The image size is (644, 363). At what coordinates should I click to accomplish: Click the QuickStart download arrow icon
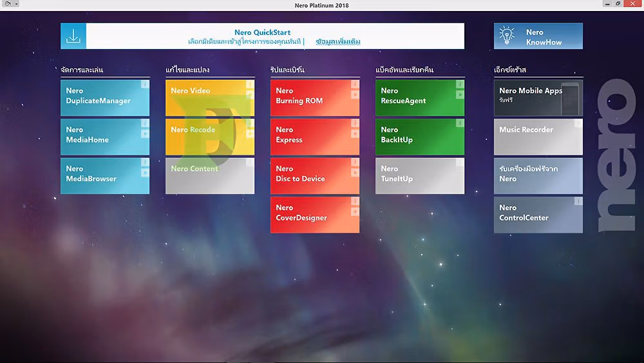(73, 36)
